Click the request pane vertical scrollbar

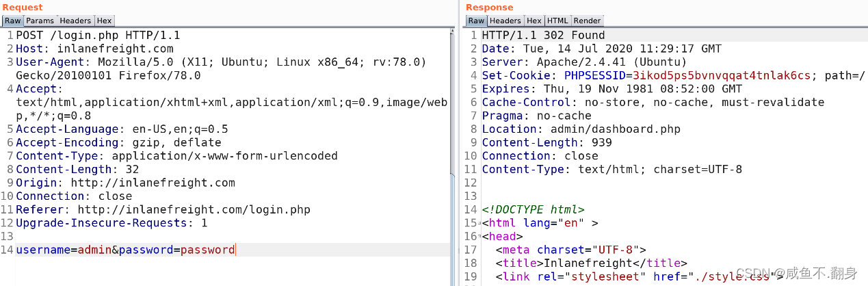pos(453,103)
